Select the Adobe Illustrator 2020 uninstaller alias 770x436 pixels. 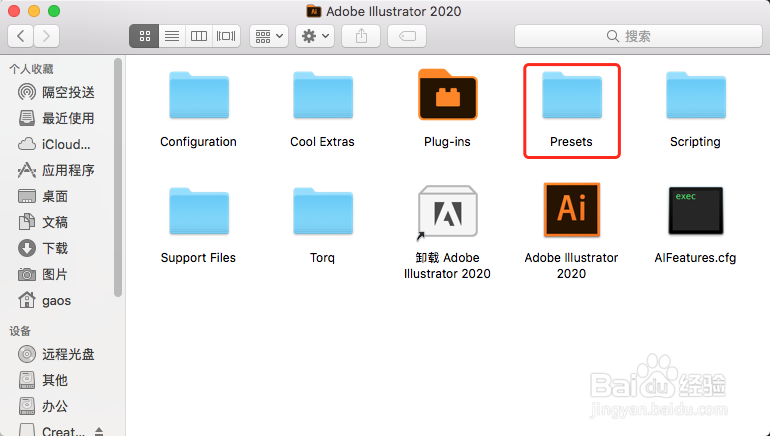pos(447,211)
